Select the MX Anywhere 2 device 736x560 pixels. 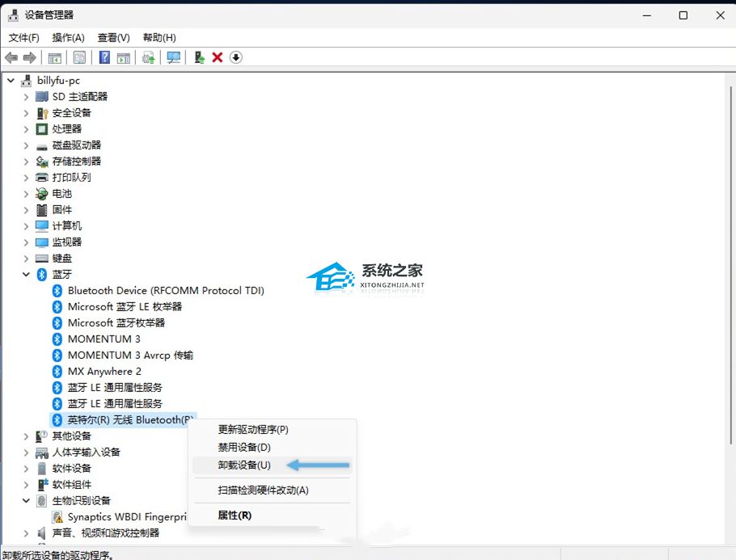[x=104, y=372]
